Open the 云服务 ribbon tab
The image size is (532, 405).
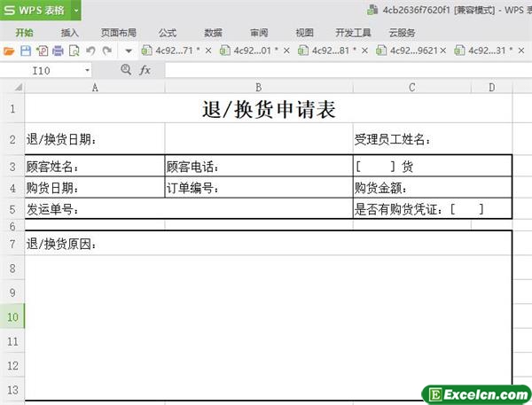(402, 33)
